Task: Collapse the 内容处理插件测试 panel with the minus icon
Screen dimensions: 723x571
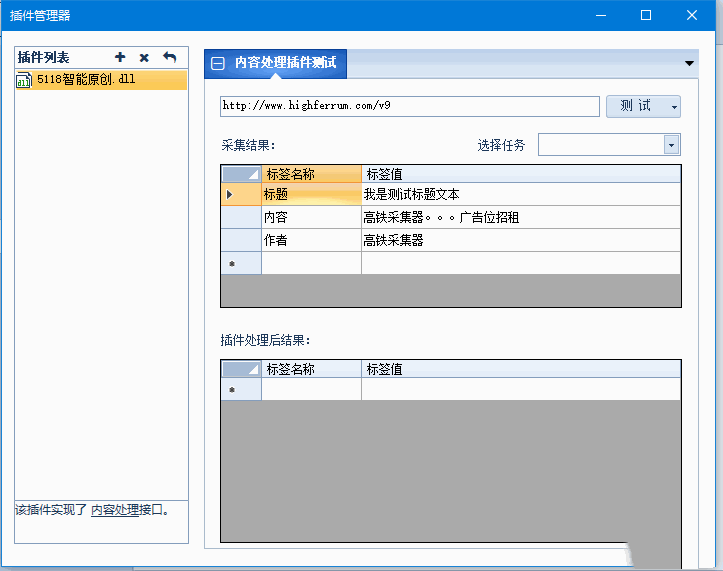Action: [x=218, y=64]
